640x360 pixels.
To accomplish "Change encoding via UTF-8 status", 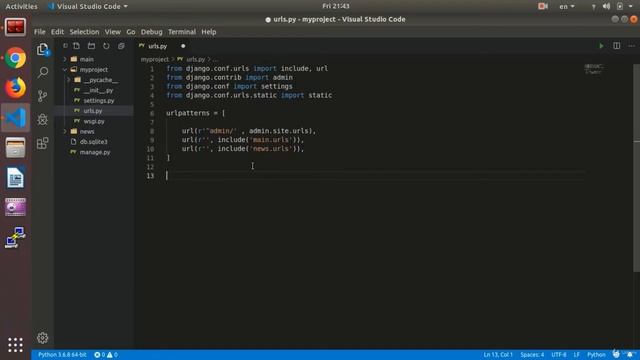I will coord(559,355).
